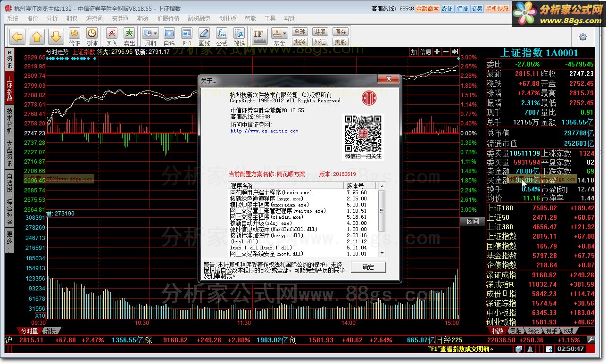Open the F10 company info icon
This screenshot has width=607, height=364.
187,37
